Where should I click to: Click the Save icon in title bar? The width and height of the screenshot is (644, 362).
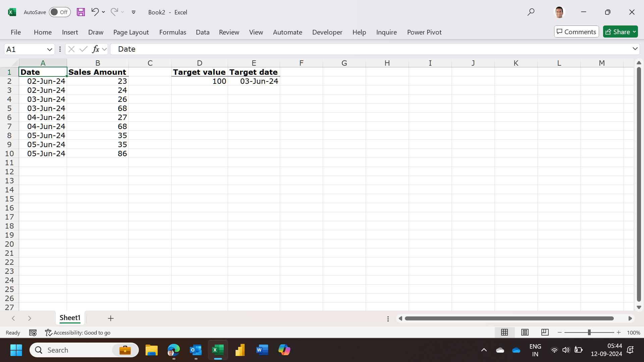[x=80, y=12]
